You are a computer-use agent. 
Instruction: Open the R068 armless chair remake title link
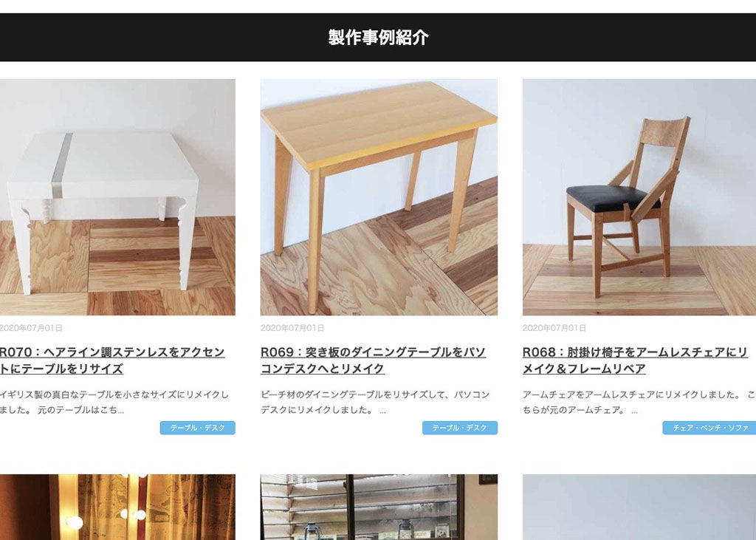tap(635, 360)
